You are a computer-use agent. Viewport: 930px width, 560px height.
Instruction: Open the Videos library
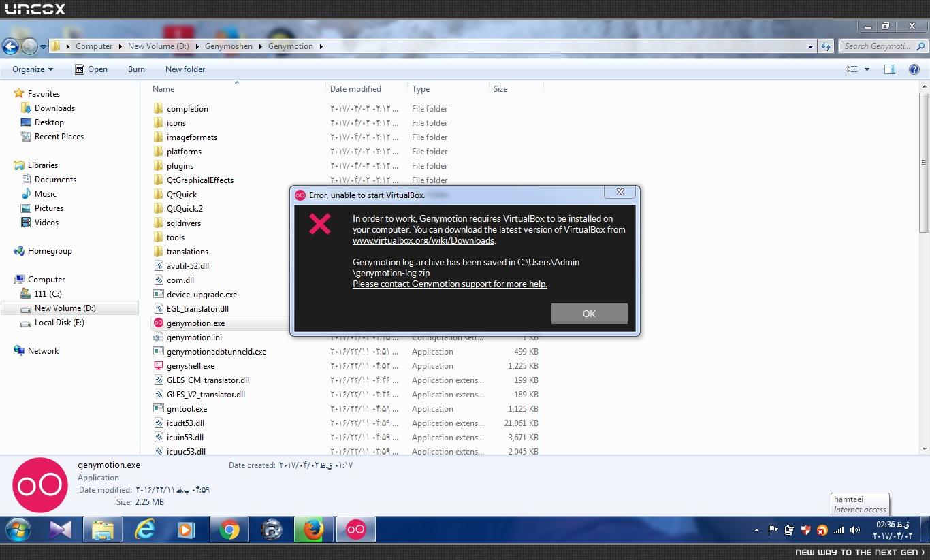click(x=47, y=223)
